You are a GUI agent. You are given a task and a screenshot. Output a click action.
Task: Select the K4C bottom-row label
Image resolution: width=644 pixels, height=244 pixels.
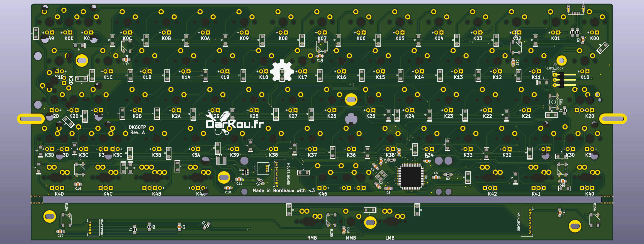click(x=108, y=194)
